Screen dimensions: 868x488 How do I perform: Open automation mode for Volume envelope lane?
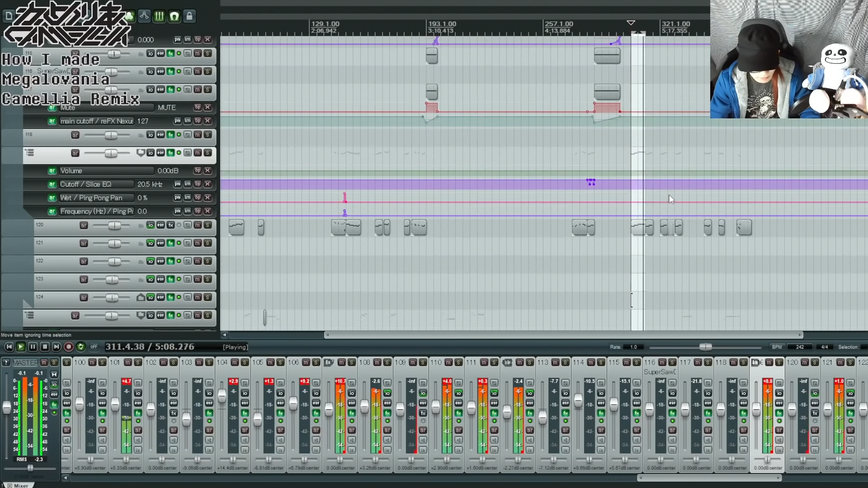point(52,171)
